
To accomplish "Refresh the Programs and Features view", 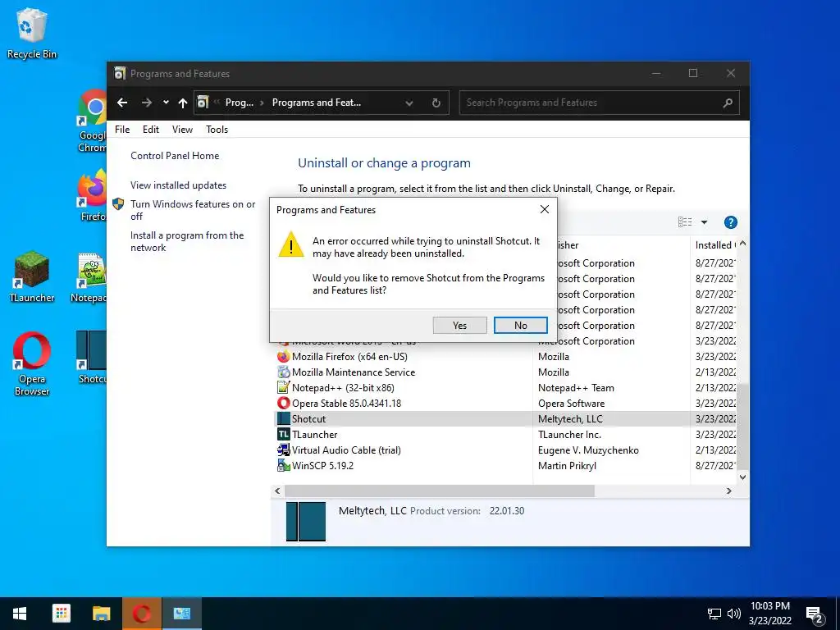I will click(x=436, y=103).
